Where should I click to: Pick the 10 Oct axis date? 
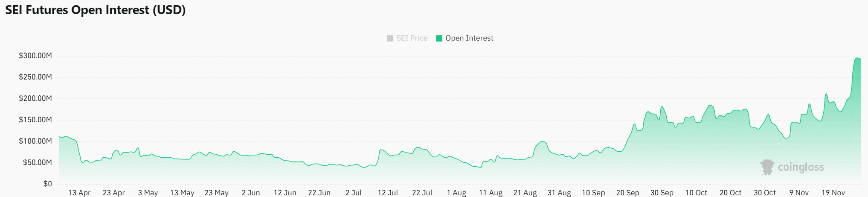click(696, 193)
